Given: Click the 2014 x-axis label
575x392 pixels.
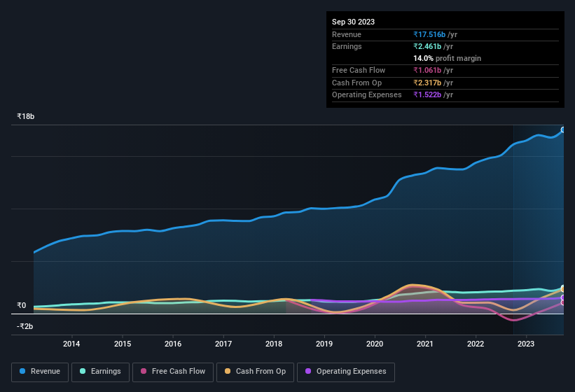Looking at the screenshot, I should coord(71,344).
